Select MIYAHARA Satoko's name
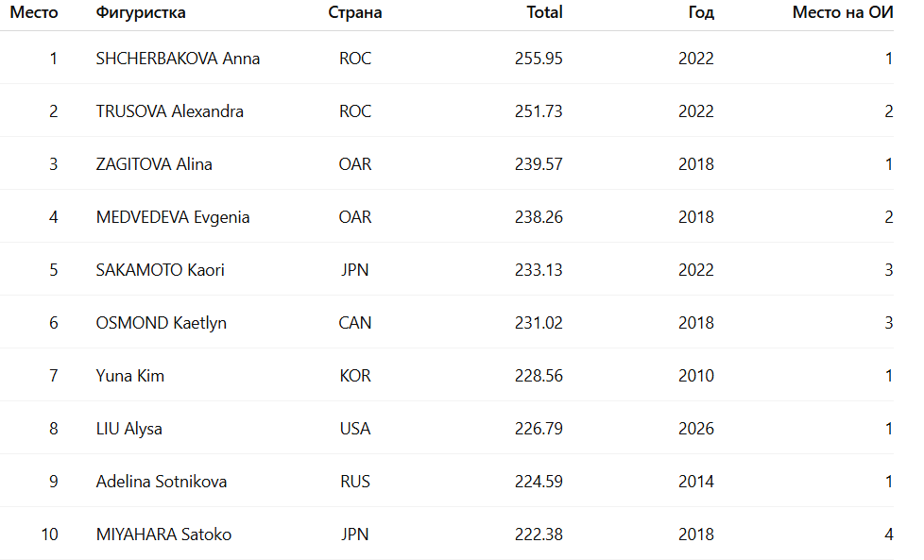The image size is (924, 560). coord(163,535)
